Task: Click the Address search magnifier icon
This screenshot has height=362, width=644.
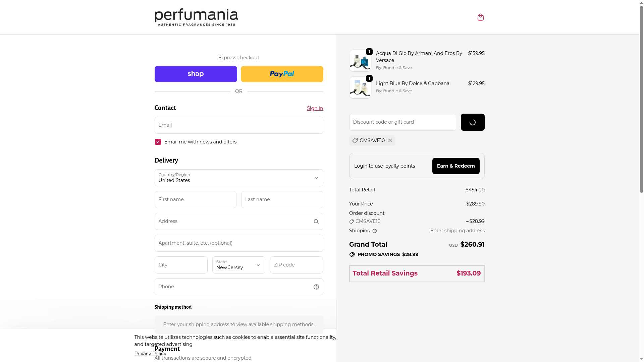Action: tap(316, 222)
